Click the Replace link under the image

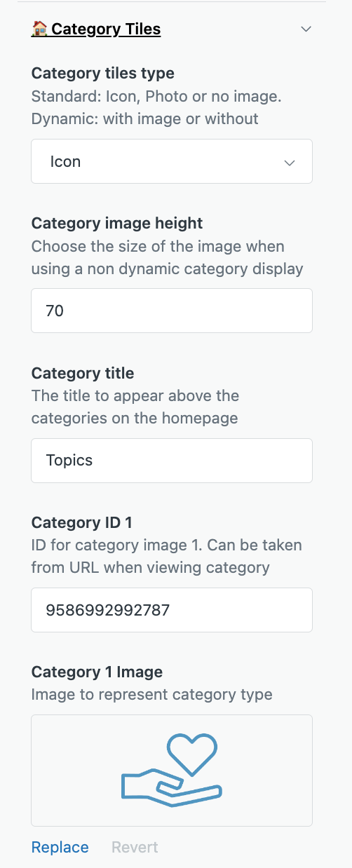coord(60,847)
